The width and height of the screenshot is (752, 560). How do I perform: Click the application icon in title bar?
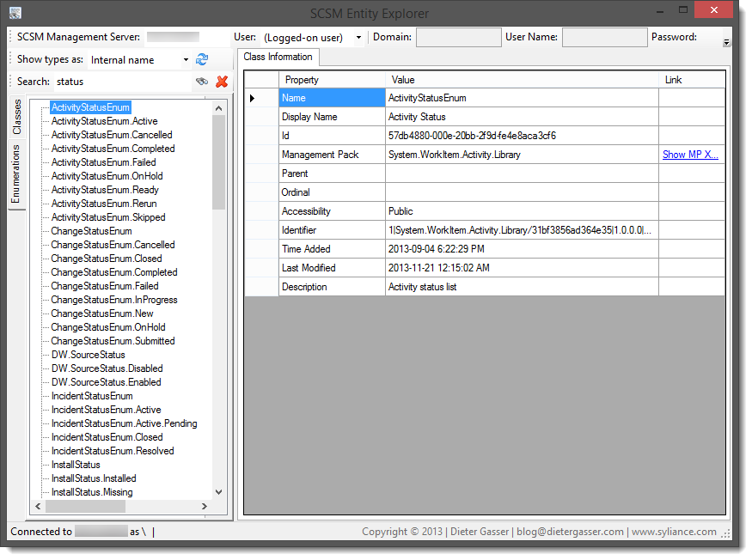tap(15, 13)
